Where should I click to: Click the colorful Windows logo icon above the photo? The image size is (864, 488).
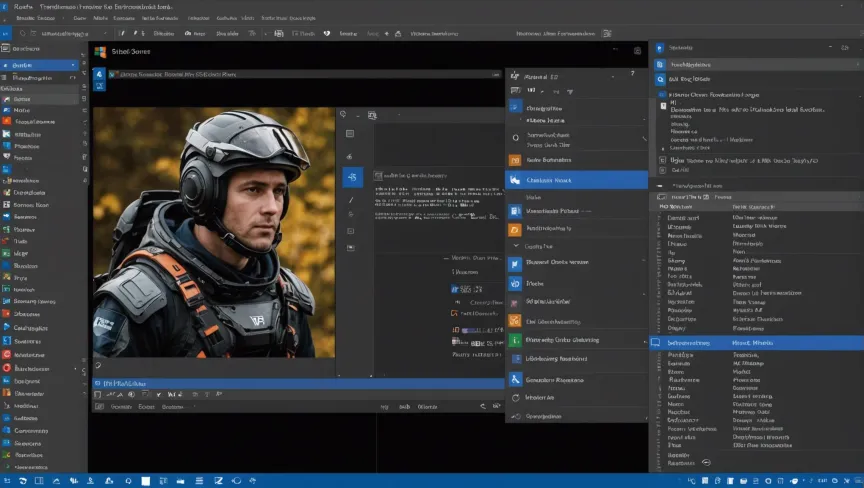[100, 51]
